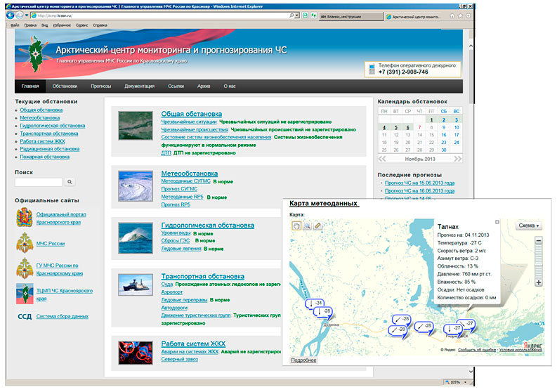
Task: Open the Метеообстановка heading link
Action: tap(189, 174)
